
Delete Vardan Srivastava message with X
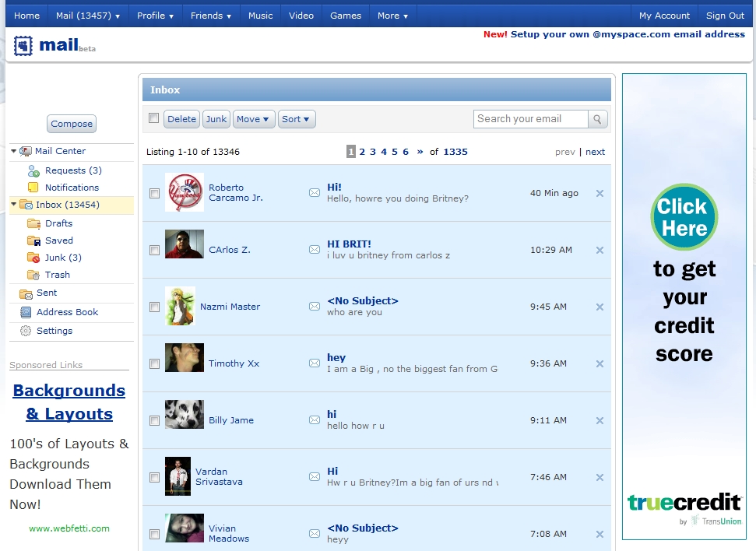click(x=600, y=478)
